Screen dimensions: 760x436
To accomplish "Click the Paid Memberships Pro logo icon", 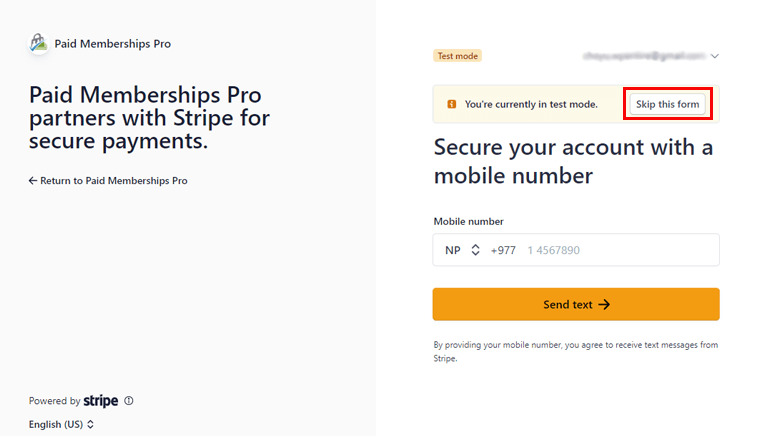I will [38, 44].
